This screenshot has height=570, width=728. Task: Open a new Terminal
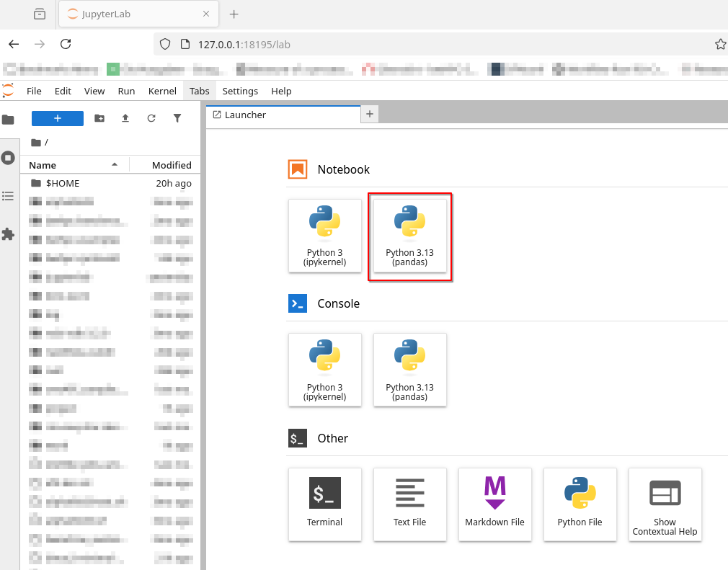(325, 504)
